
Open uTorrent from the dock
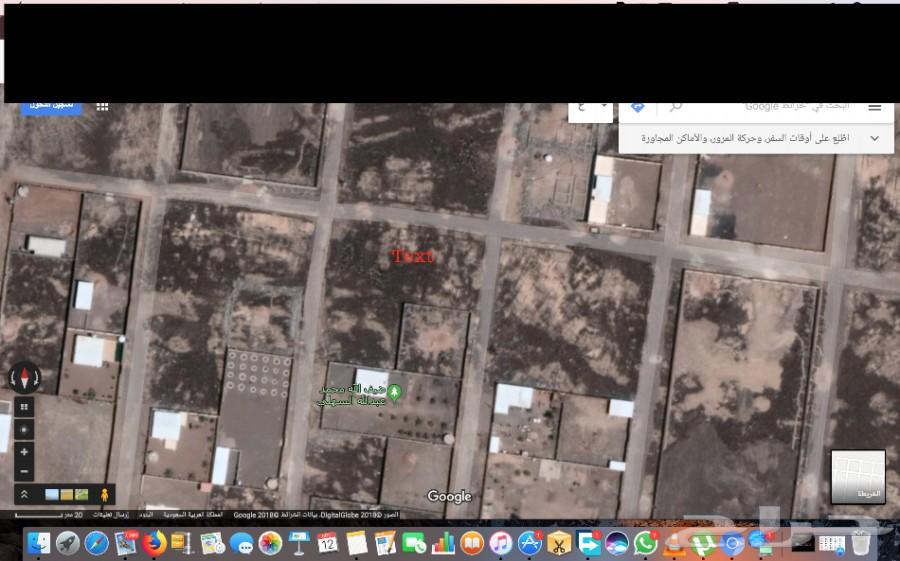click(704, 543)
